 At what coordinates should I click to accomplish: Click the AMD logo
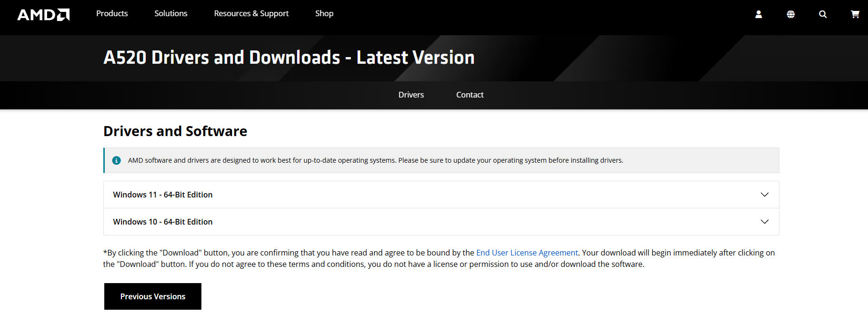pos(43,15)
